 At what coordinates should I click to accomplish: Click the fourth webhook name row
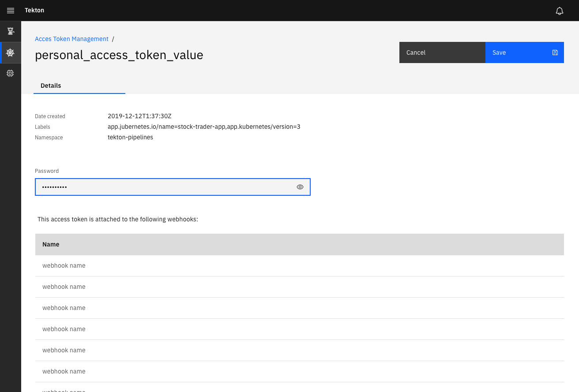pyautogui.click(x=64, y=329)
